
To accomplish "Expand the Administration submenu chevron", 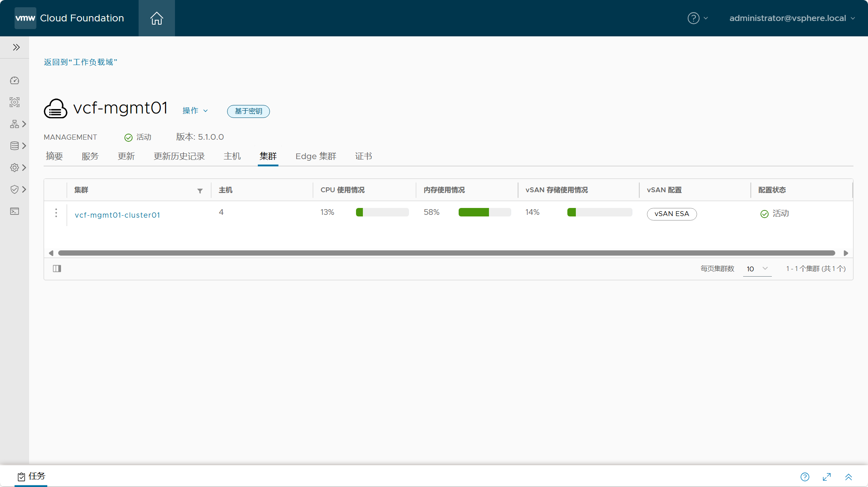I will coord(24,168).
